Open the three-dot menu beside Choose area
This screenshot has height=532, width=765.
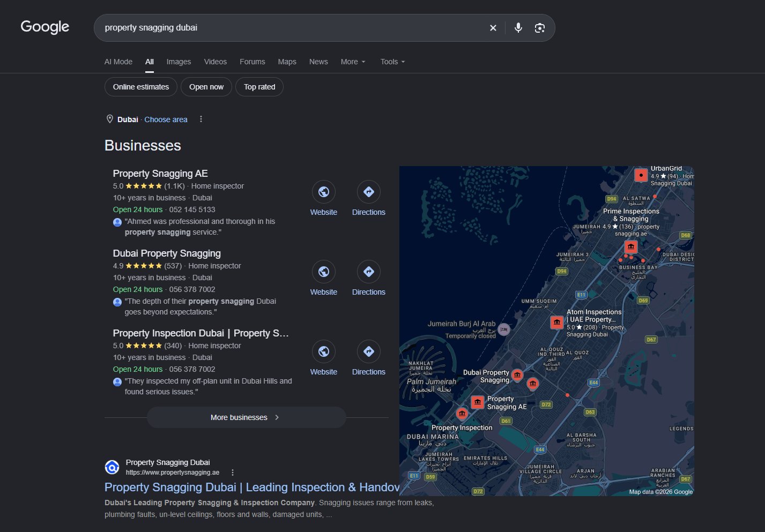201,119
